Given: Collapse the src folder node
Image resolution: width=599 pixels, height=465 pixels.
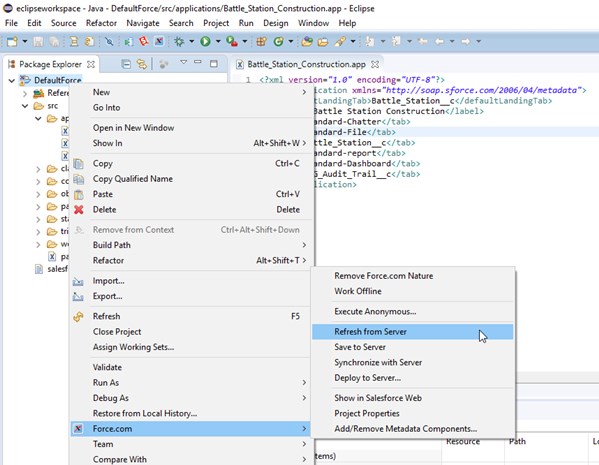Looking at the screenshot, I should (25, 106).
